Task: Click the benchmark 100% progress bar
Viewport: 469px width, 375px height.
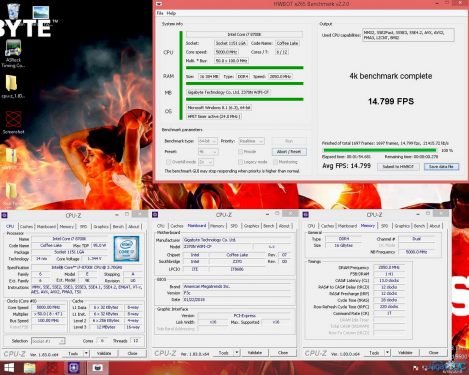Action: point(380,151)
